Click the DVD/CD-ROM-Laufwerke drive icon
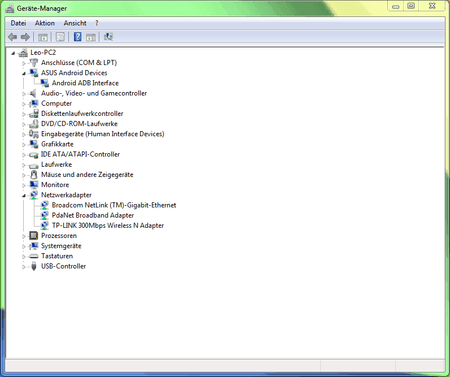Viewport: 450px width, 377px height. (x=34, y=124)
